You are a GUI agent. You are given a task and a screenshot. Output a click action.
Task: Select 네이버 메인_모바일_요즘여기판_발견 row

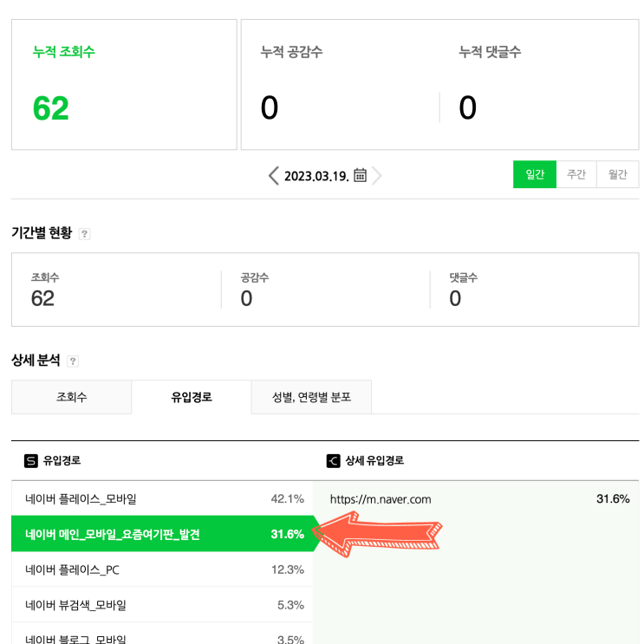[162, 535]
